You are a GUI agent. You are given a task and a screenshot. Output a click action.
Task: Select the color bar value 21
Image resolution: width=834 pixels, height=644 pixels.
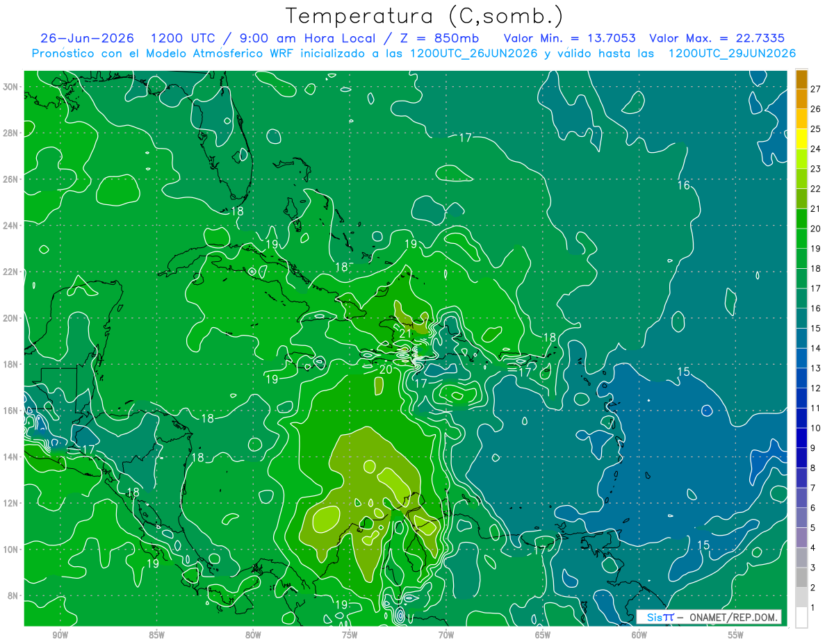coord(815,208)
